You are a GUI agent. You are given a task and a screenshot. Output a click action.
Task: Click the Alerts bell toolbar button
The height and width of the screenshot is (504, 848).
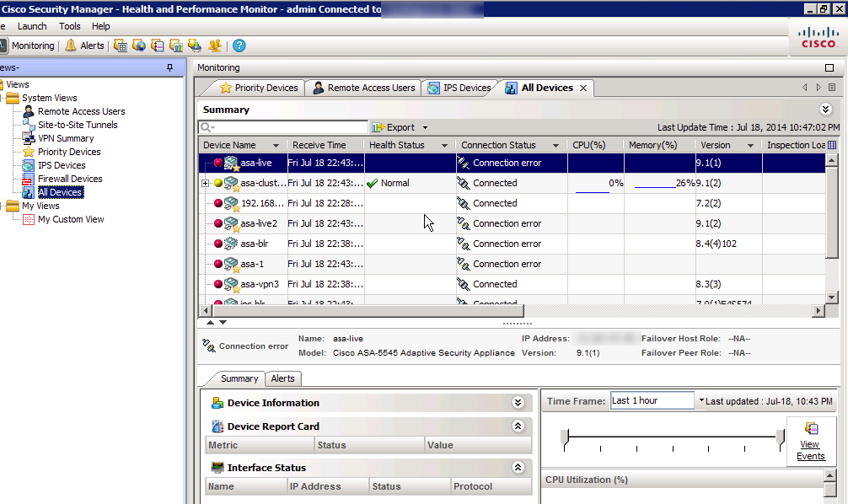[84, 46]
